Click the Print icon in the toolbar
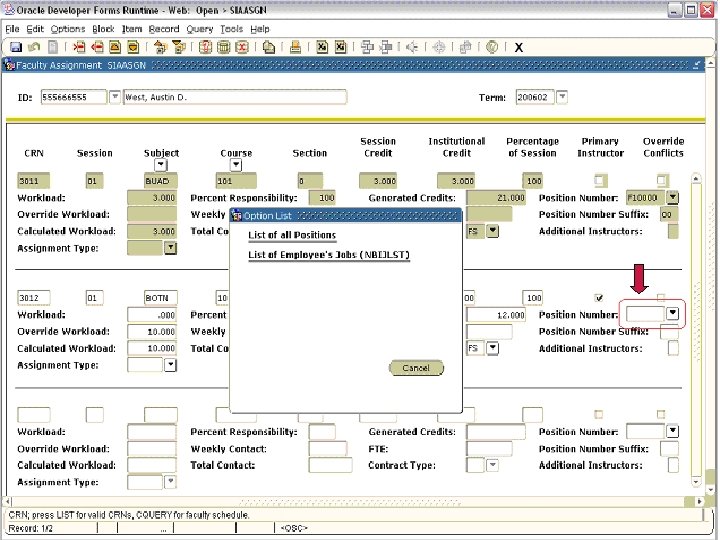This screenshot has width=720, height=540. [296, 47]
